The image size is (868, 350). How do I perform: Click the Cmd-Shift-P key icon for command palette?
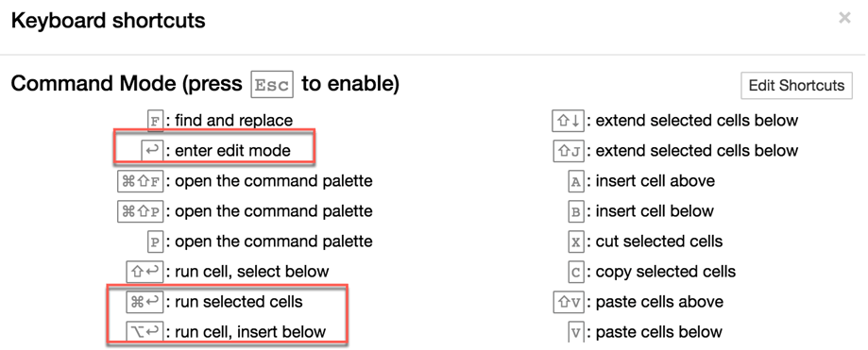141,211
